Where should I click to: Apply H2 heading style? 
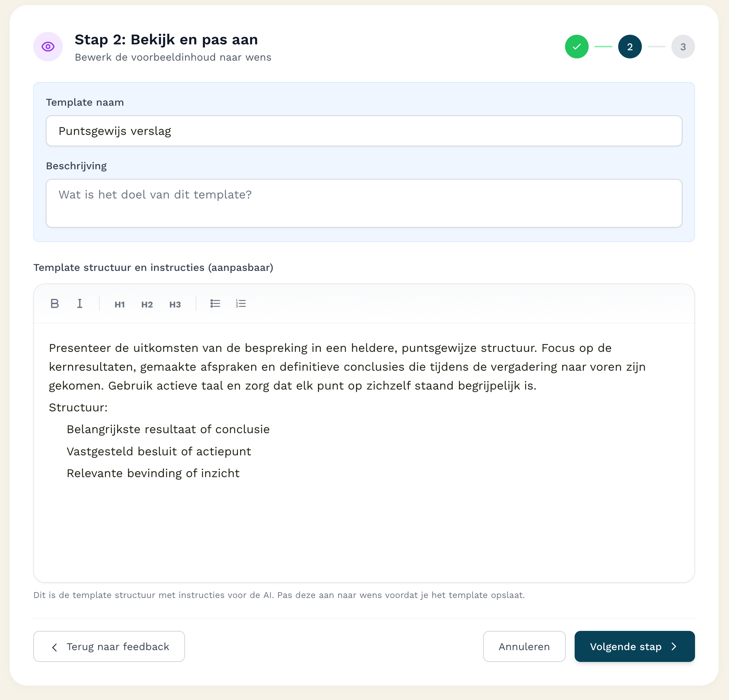click(x=147, y=305)
